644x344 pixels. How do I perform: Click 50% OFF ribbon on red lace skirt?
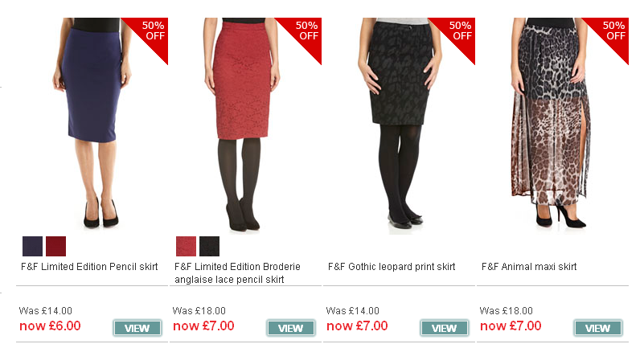click(x=304, y=35)
